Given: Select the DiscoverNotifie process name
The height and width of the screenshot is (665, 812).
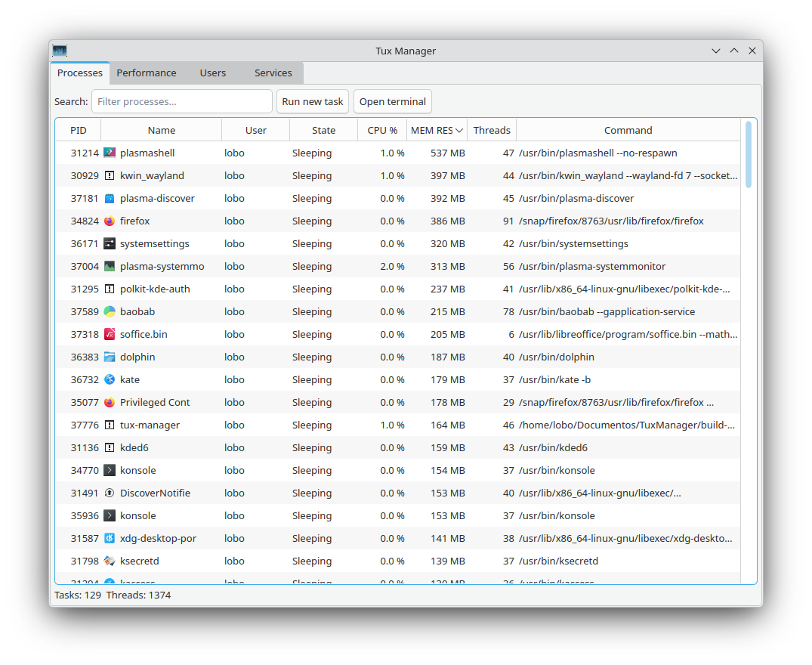Looking at the screenshot, I should 155,493.
